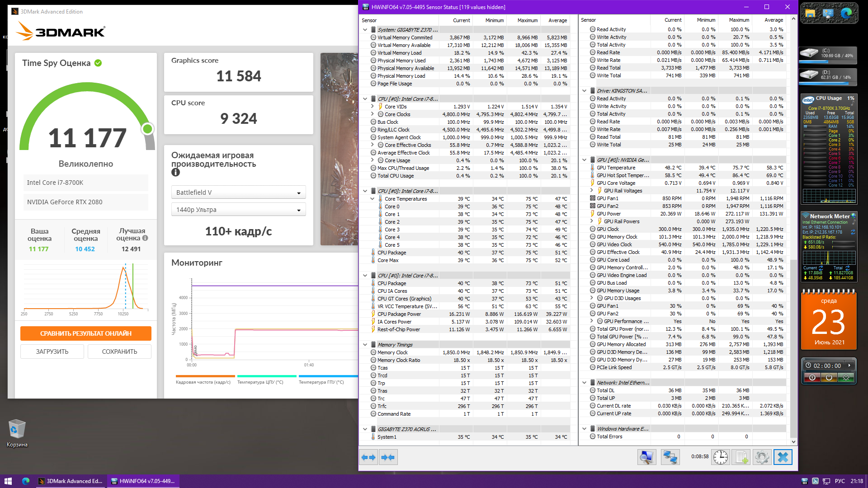Image resolution: width=868 pixels, height=488 pixels.
Task: Click СРАВНИТЬ РЕЗУЛЬТАТ ОНЛАЙН button
Action: pos(86,333)
